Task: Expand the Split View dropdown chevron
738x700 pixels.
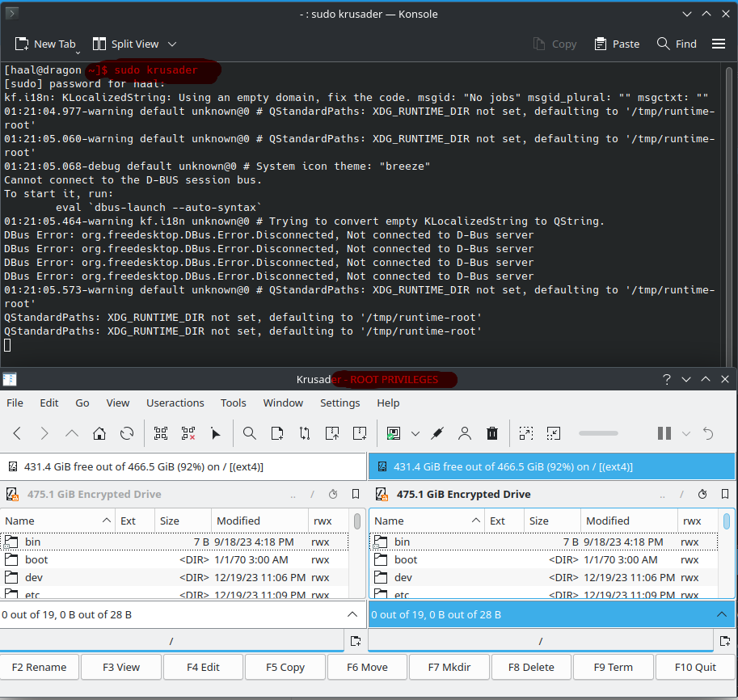Action: click(172, 44)
